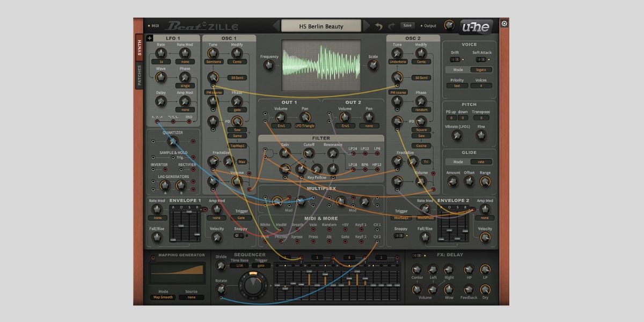Click the LFO 1 Delay knob

161,101
